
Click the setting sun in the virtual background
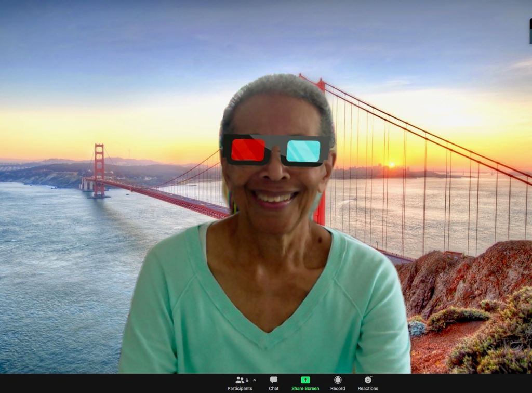[391, 165]
